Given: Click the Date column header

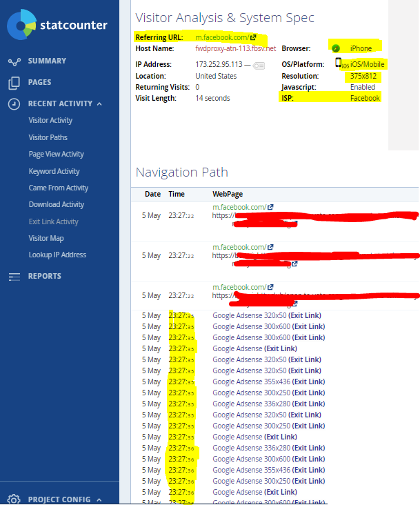Looking at the screenshot, I should pos(153,195).
